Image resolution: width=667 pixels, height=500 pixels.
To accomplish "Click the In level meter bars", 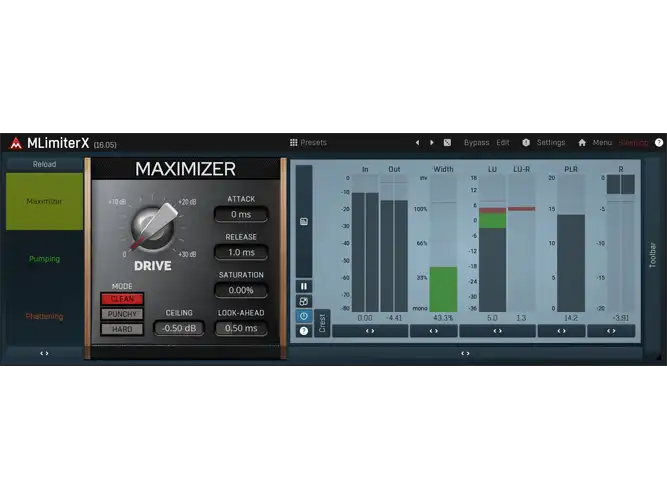I will (365, 252).
